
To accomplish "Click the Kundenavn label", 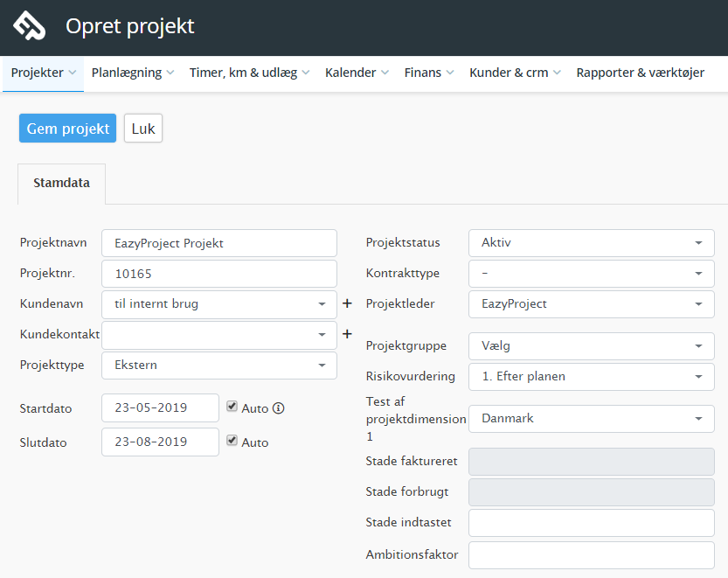I will [x=52, y=304].
